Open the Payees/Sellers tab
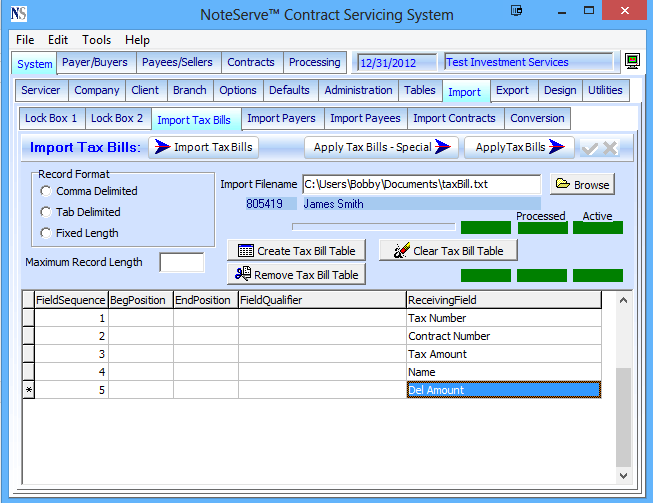This screenshot has height=503, width=653. coord(177,62)
